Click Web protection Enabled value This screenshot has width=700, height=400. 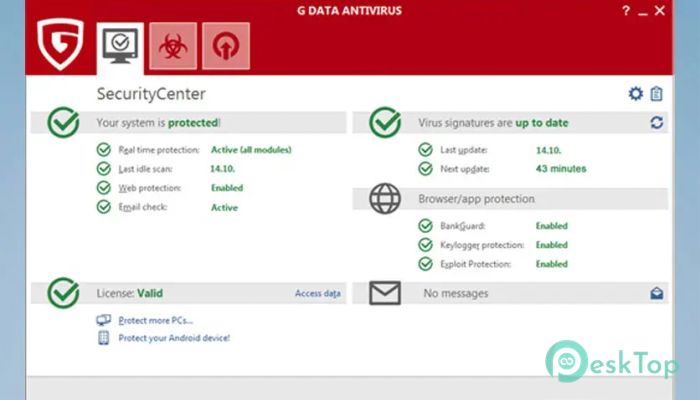(227, 188)
